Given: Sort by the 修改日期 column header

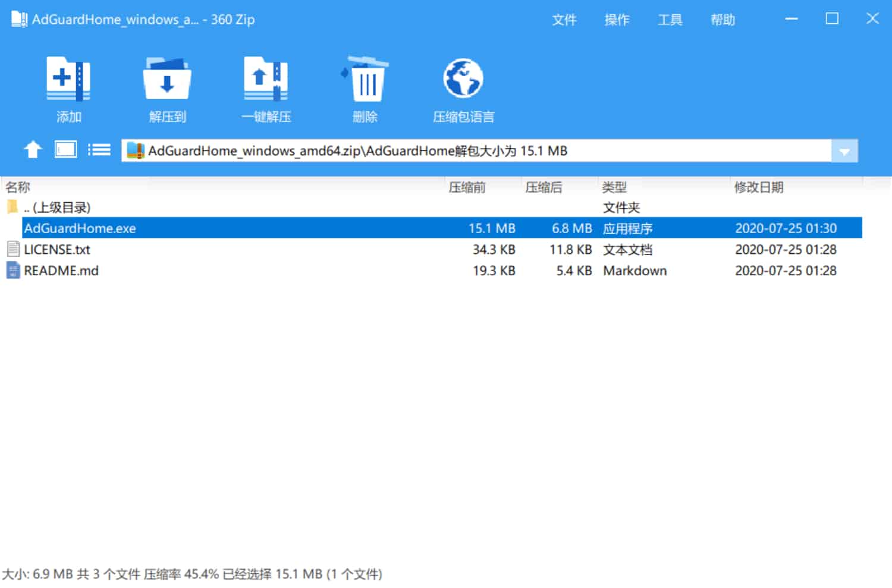Looking at the screenshot, I should click(x=759, y=187).
